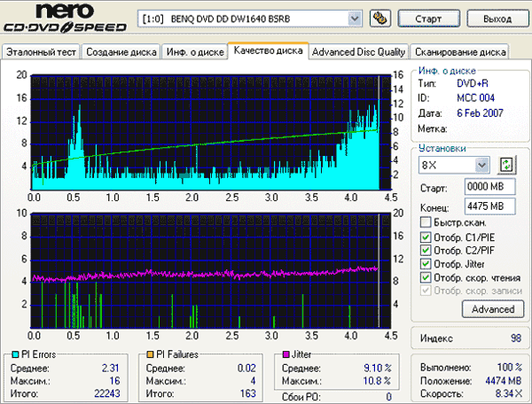532x404 pixels.
Task: Open the Инф. о диске tab
Action: (193, 51)
